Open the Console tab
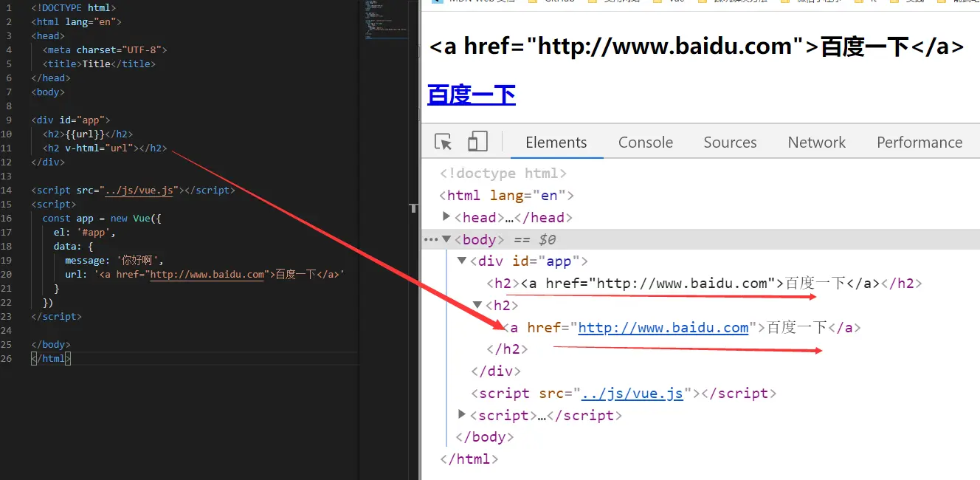Image resolution: width=980 pixels, height=480 pixels. (x=646, y=143)
